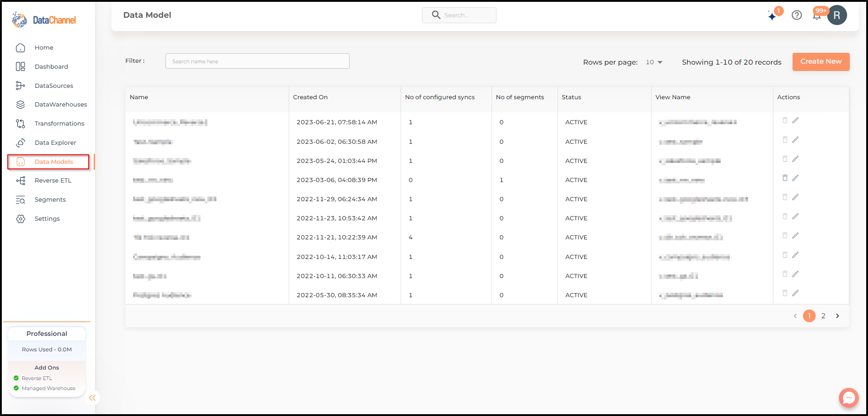Open the Home sidebar icon
This screenshot has height=416, width=868.
coord(20,48)
